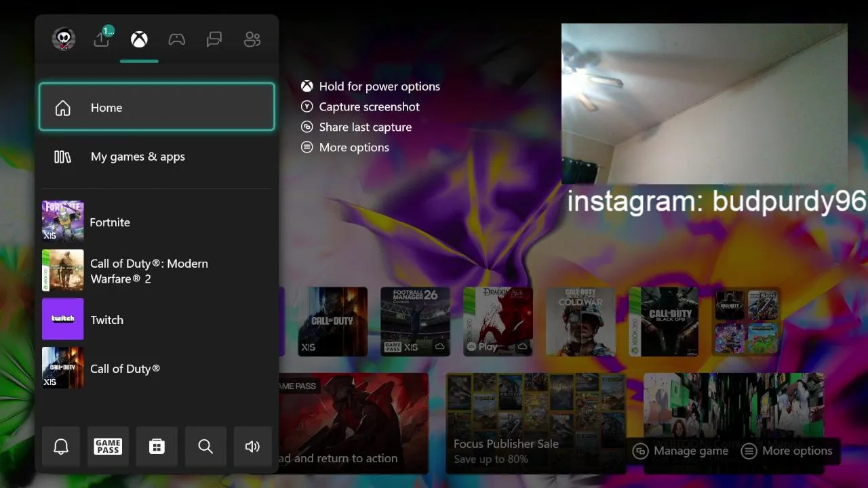Click the Fortnite cover thumbnail

point(63,222)
